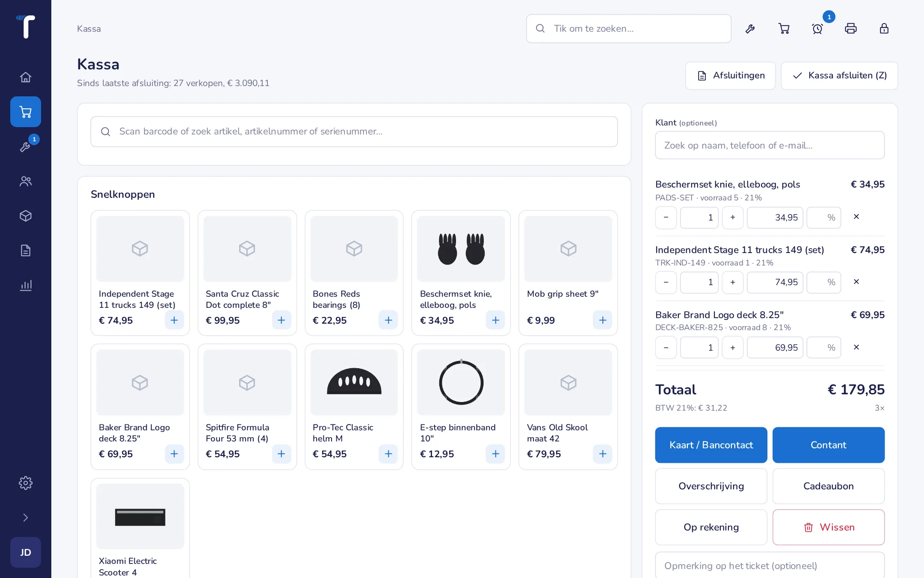Open settings gear in sidebar
Image resolution: width=924 pixels, height=578 pixels.
[x=26, y=483]
